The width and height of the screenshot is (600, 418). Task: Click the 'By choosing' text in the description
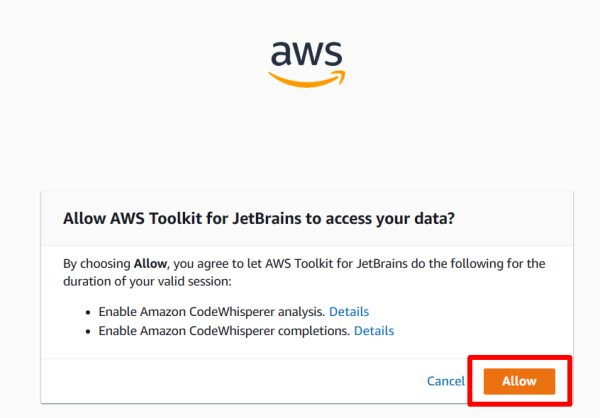pos(96,265)
